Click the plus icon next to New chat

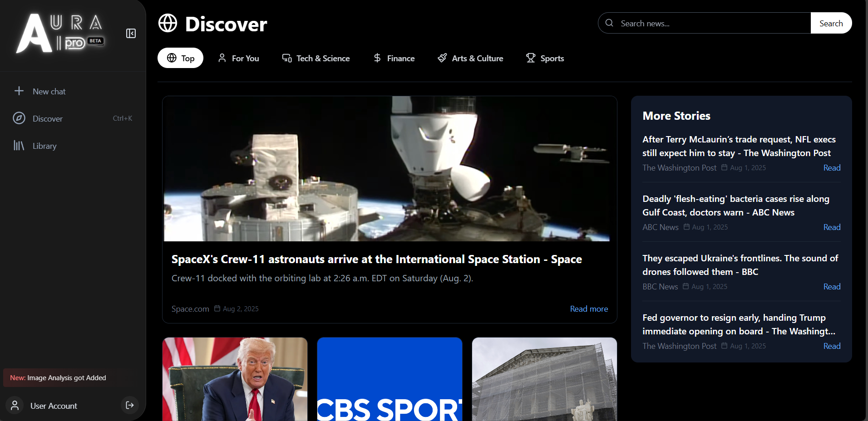(19, 91)
